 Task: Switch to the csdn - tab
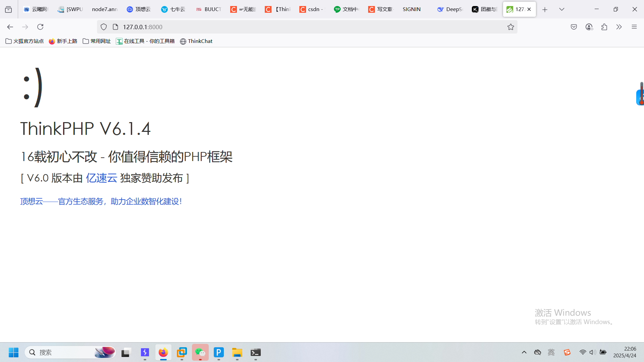(x=312, y=9)
